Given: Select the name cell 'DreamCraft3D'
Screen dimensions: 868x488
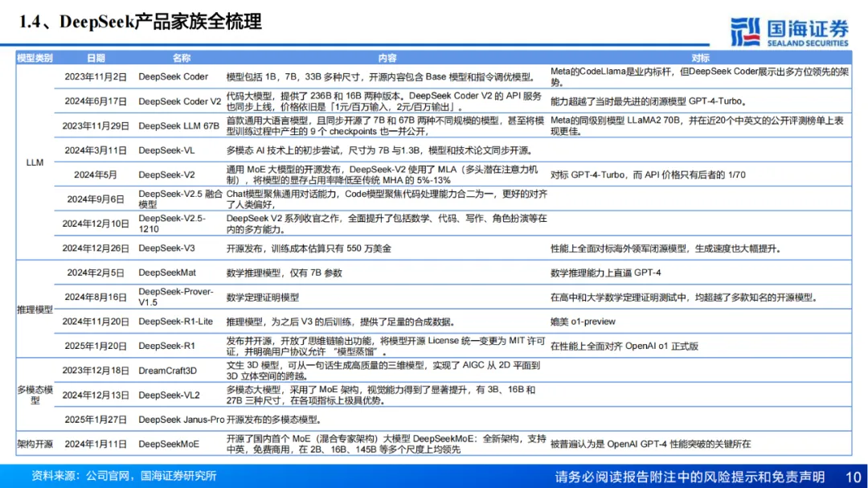Looking at the screenshot, I should pos(168,371).
